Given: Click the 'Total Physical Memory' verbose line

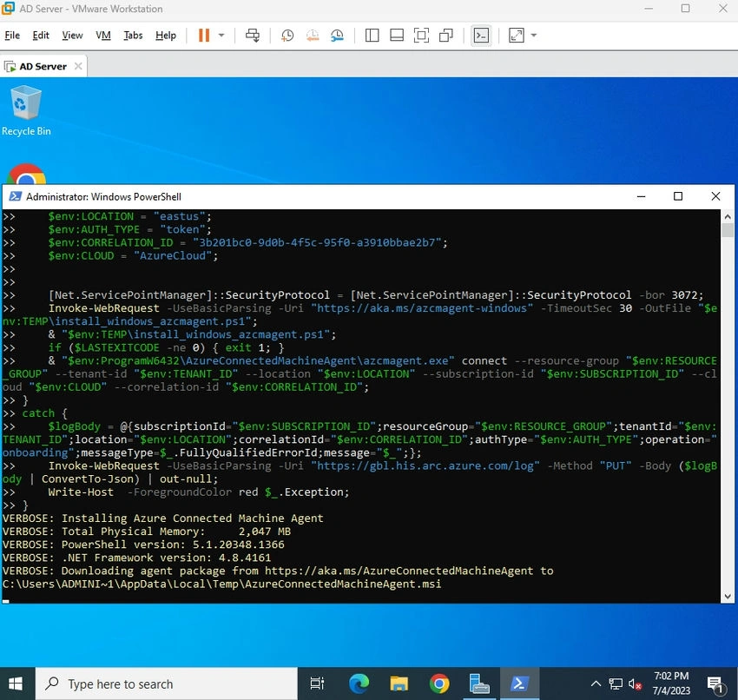Looking at the screenshot, I should click(x=147, y=532).
